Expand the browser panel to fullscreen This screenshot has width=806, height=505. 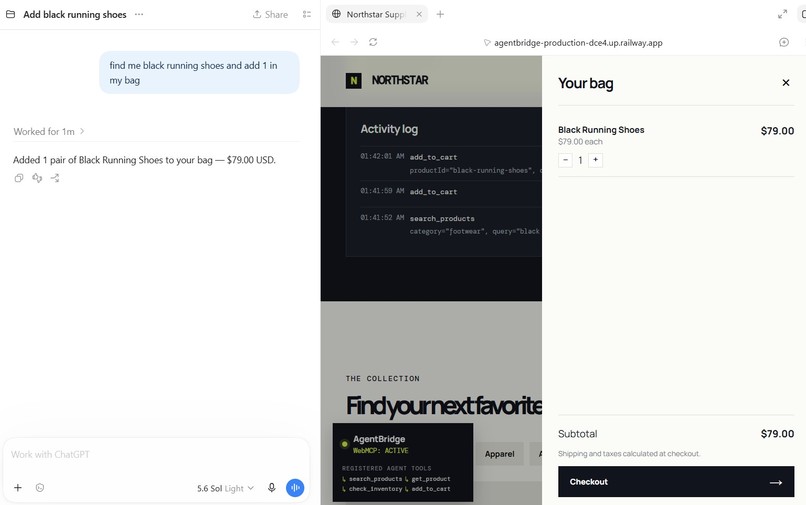(x=782, y=14)
